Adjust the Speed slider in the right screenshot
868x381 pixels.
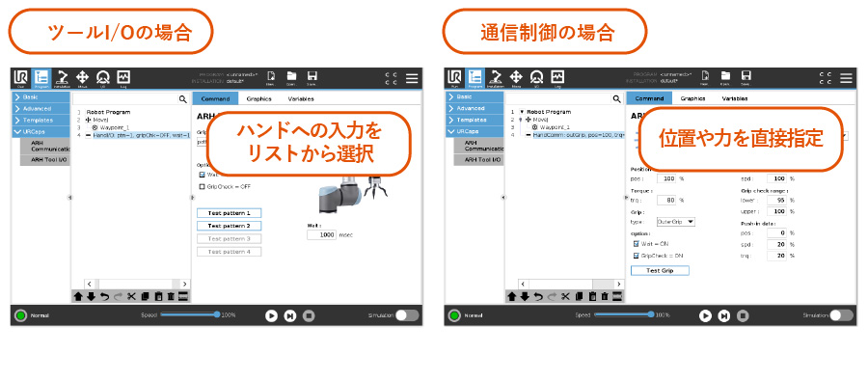pyautogui.click(x=623, y=314)
